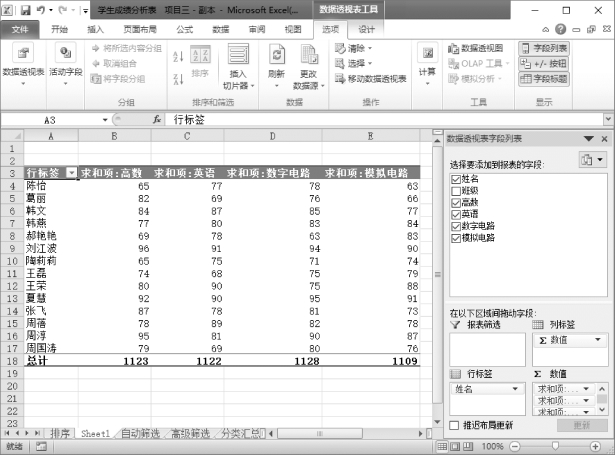The width and height of the screenshot is (615, 455).
Task: Click the field list layout options icon
Action: click(x=593, y=160)
